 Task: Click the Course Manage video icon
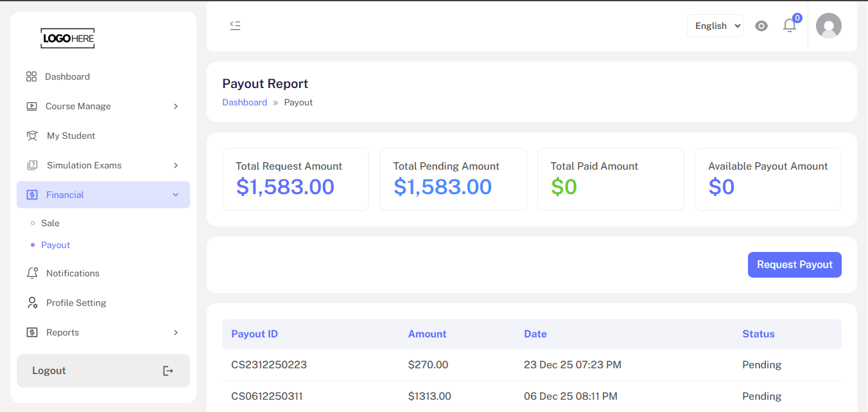point(31,106)
